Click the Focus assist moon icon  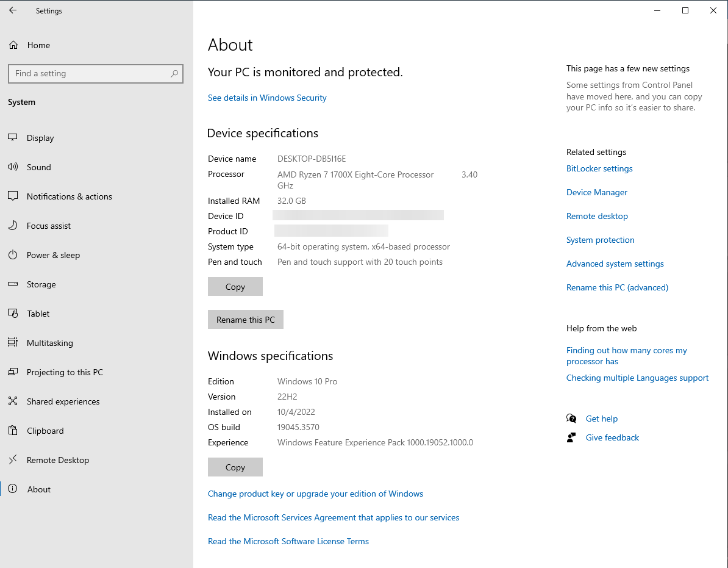click(x=13, y=225)
